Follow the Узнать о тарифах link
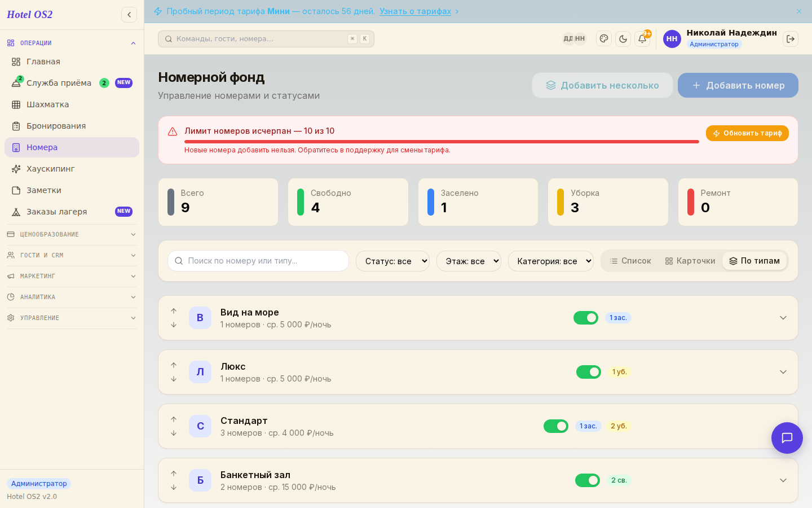This screenshot has width=812, height=508. (415, 11)
